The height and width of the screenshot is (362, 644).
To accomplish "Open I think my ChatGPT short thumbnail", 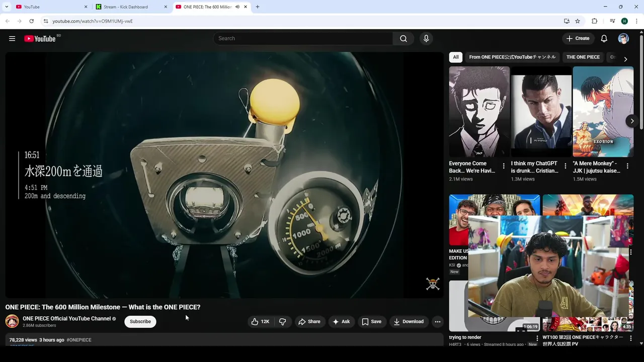I will pos(541,112).
